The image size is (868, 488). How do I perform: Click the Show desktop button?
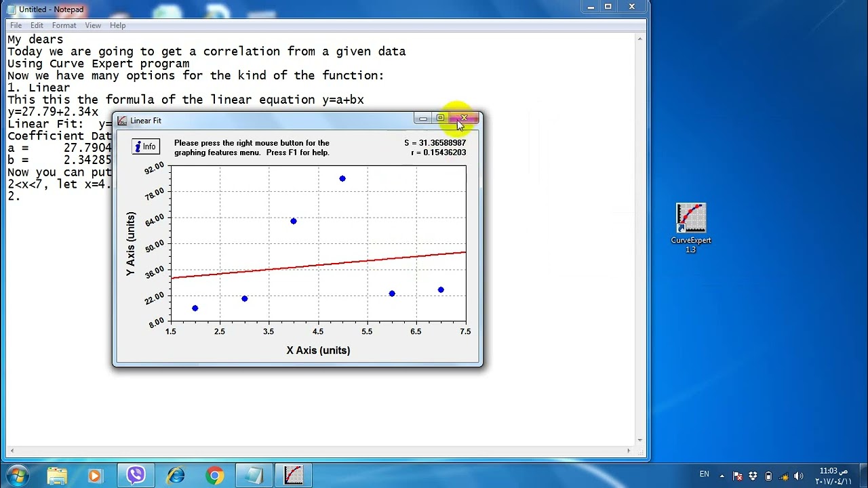pyautogui.click(x=863, y=475)
